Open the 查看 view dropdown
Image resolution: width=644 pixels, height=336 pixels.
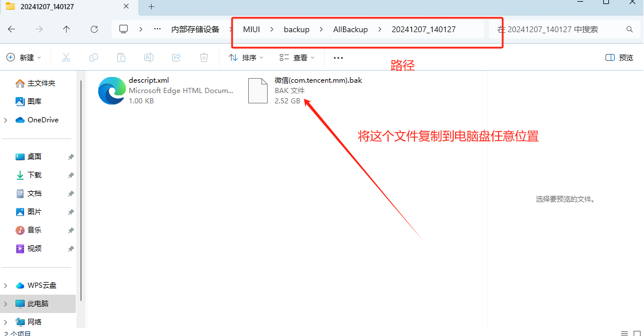pyautogui.click(x=297, y=58)
